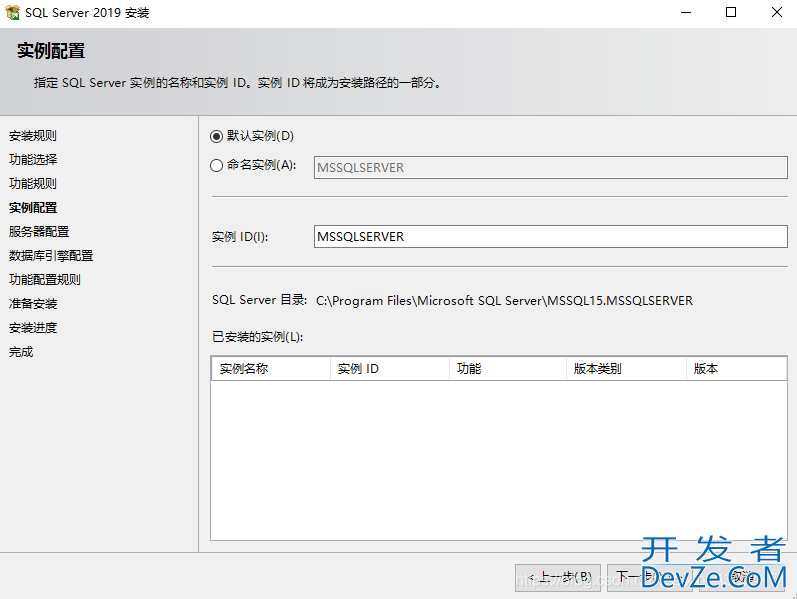Click the 已安装的实例(L) label

[257, 337]
